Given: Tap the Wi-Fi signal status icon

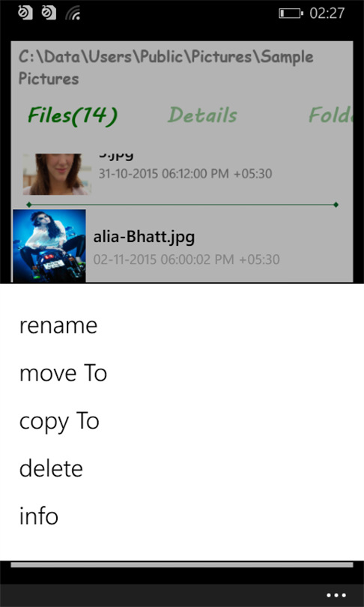Looking at the screenshot, I should [73, 13].
